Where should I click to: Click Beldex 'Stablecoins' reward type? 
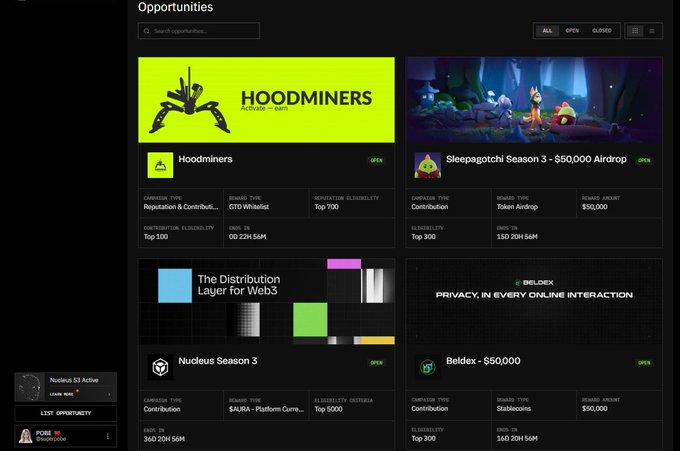(513, 409)
